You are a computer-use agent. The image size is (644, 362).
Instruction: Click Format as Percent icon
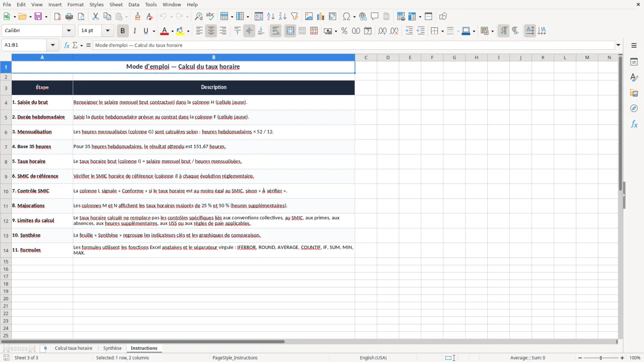(344, 31)
